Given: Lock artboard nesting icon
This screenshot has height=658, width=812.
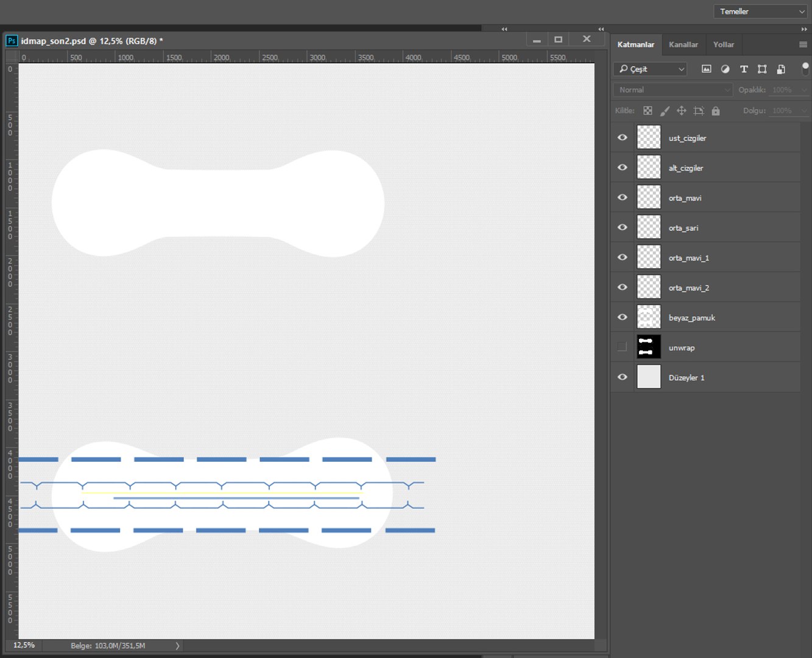Looking at the screenshot, I should tap(699, 111).
